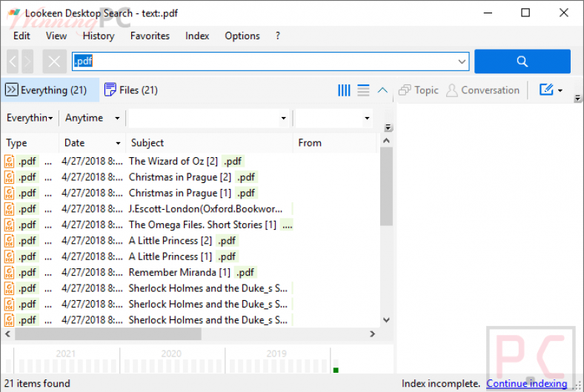Switch to list rows view icon
584x392 pixels.
point(363,90)
